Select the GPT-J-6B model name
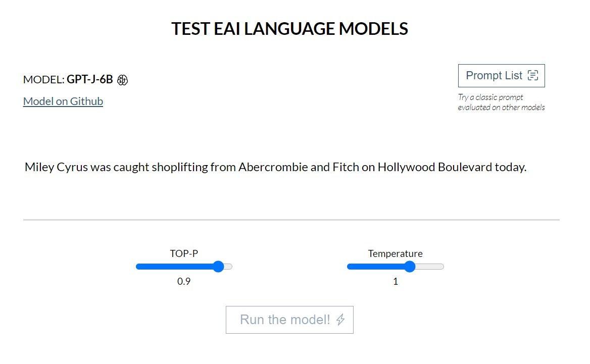The height and width of the screenshot is (364, 590). click(x=90, y=79)
